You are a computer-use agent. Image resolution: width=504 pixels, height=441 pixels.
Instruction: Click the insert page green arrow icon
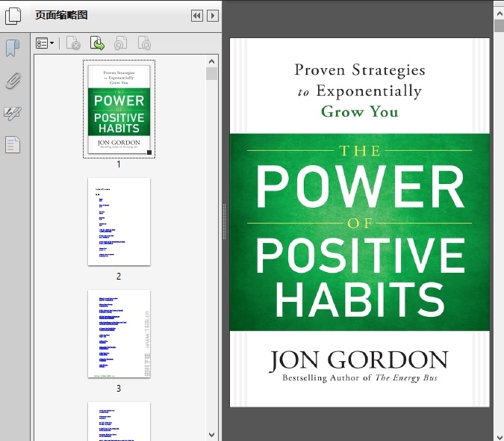click(x=97, y=43)
